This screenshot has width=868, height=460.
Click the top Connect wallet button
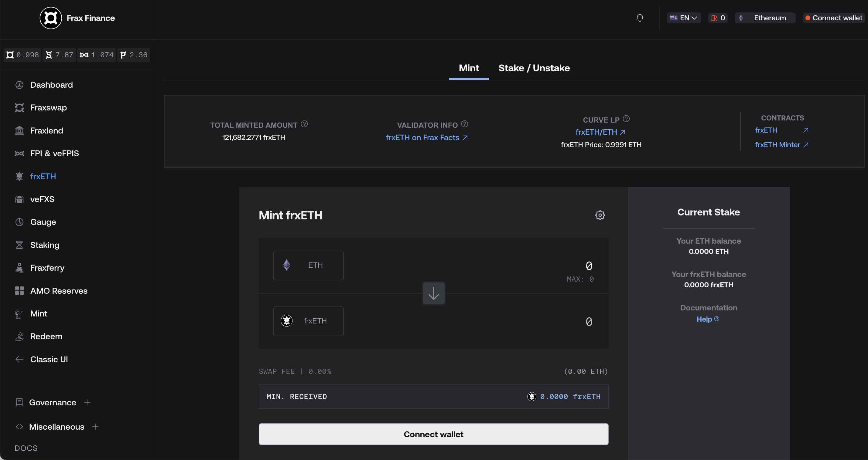(x=834, y=18)
